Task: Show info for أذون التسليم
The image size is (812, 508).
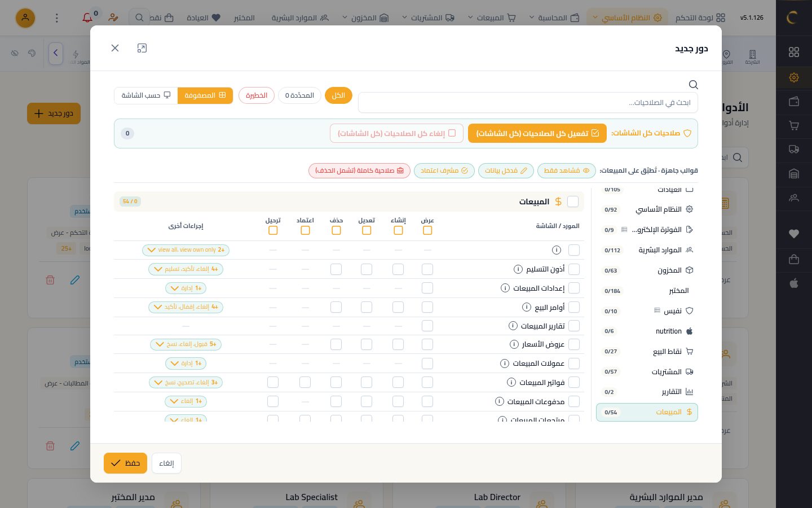Action: point(518,269)
